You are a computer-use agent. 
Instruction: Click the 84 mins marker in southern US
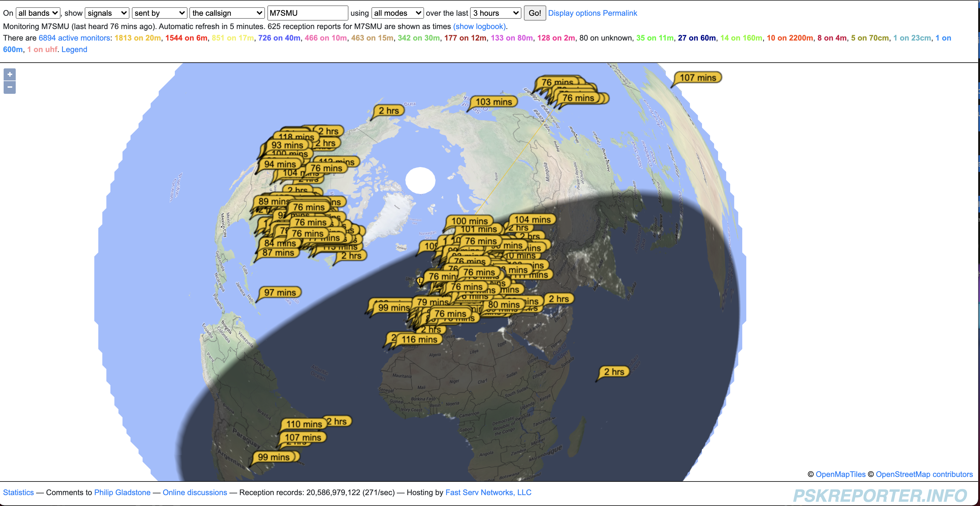(279, 243)
